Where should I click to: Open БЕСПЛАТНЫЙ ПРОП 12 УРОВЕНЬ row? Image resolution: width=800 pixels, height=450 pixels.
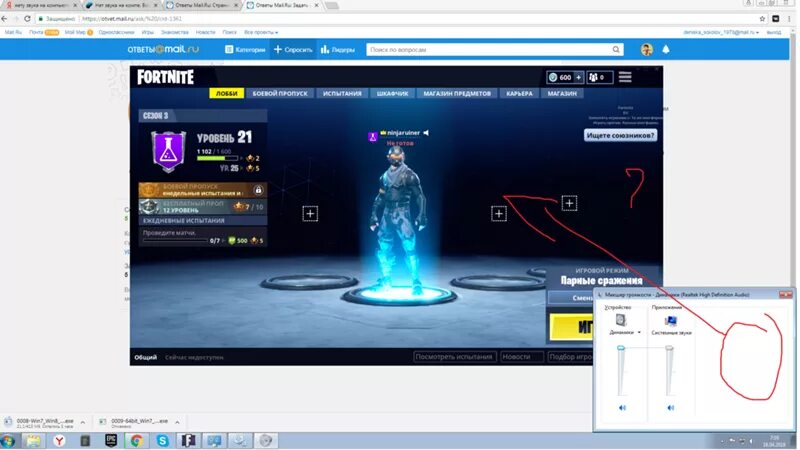(x=203, y=207)
